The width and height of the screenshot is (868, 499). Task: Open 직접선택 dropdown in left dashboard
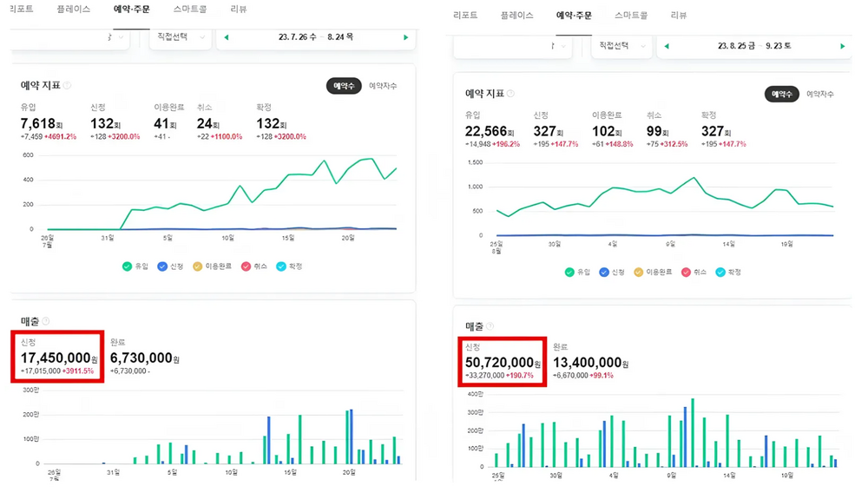pyautogui.click(x=181, y=37)
